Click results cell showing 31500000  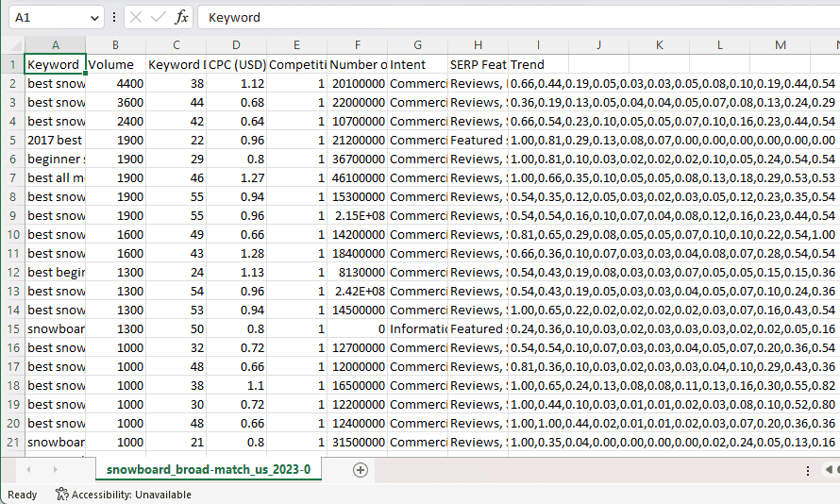pyautogui.click(x=358, y=442)
